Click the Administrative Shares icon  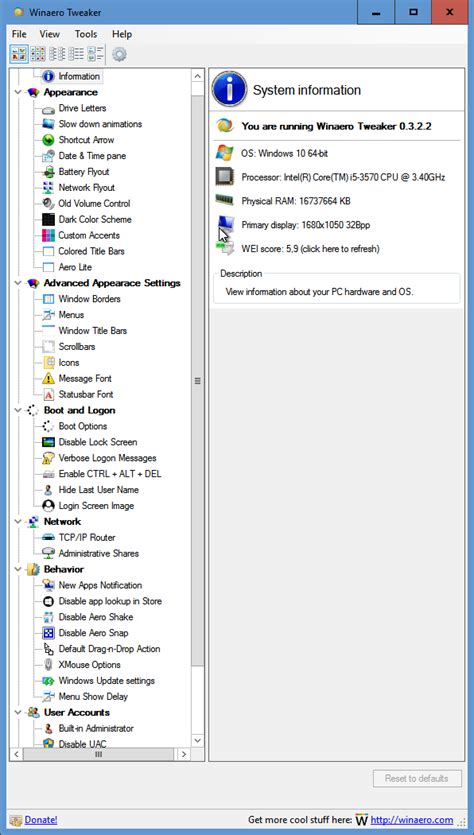pos(48,553)
